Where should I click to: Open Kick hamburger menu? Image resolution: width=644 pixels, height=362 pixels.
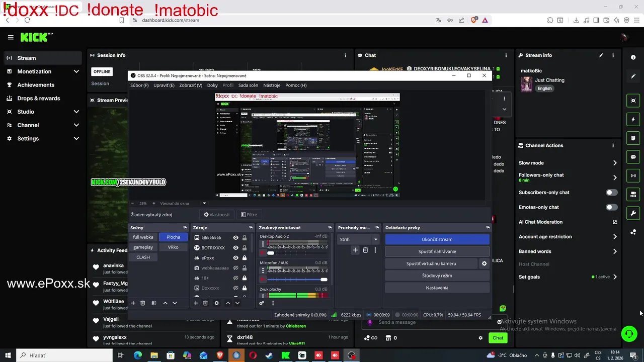11,37
